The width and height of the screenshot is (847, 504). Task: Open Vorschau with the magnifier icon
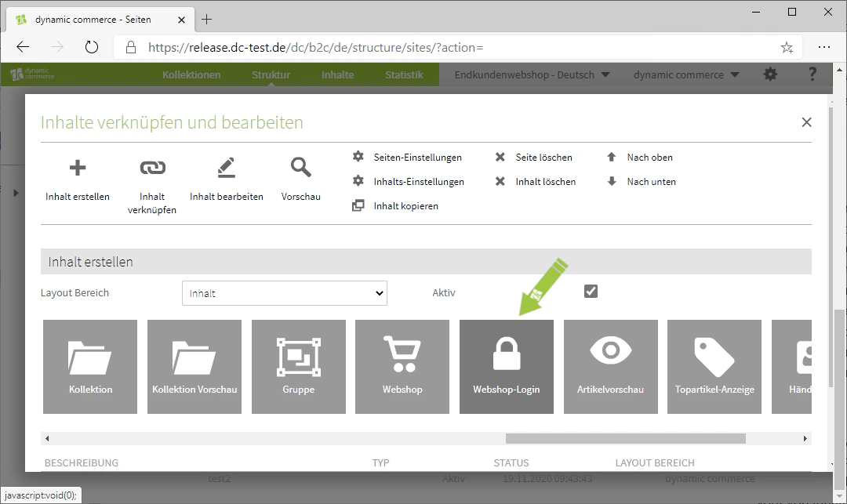[x=301, y=167]
